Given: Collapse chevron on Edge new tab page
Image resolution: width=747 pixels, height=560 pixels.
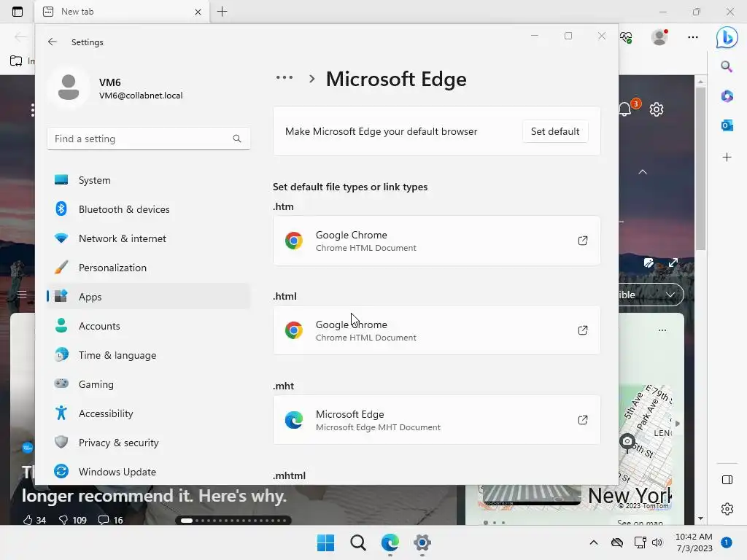Looking at the screenshot, I should point(643,172).
